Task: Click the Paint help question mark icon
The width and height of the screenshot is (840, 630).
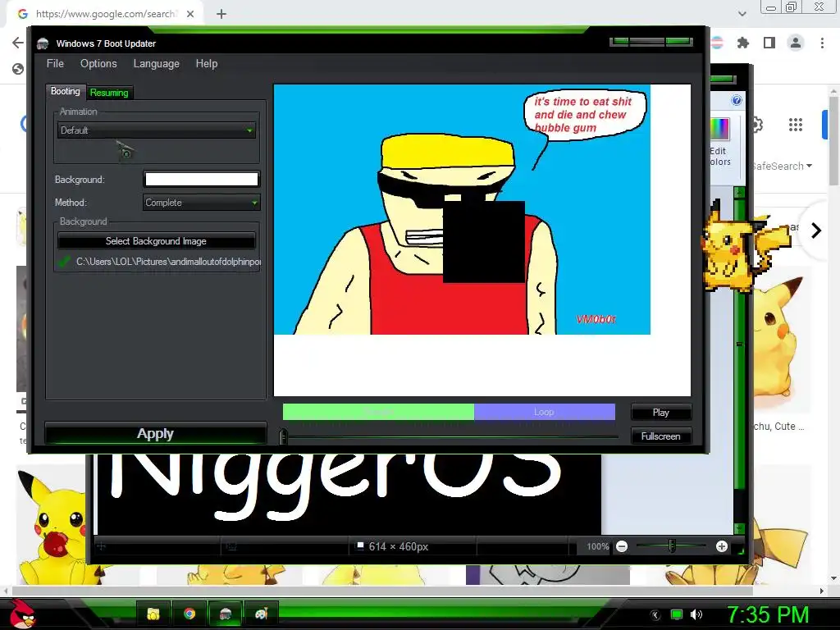Action: click(x=737, y=100)
